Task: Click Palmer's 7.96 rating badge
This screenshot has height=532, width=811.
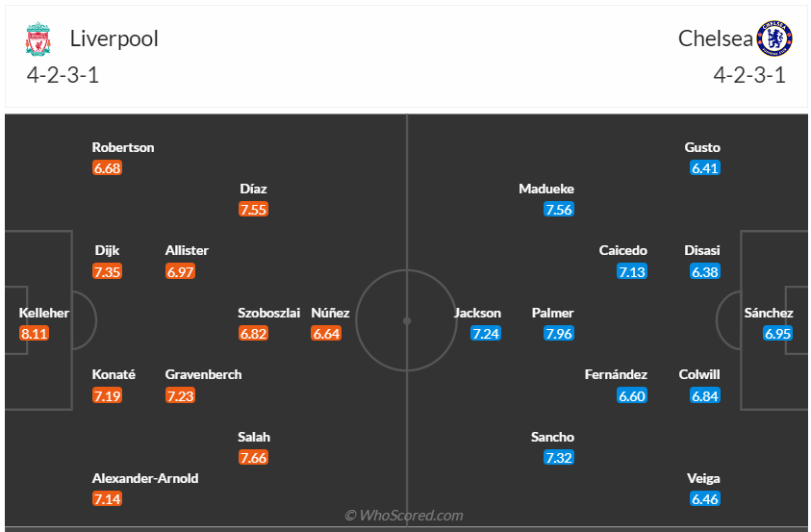Action: (558, 334)
